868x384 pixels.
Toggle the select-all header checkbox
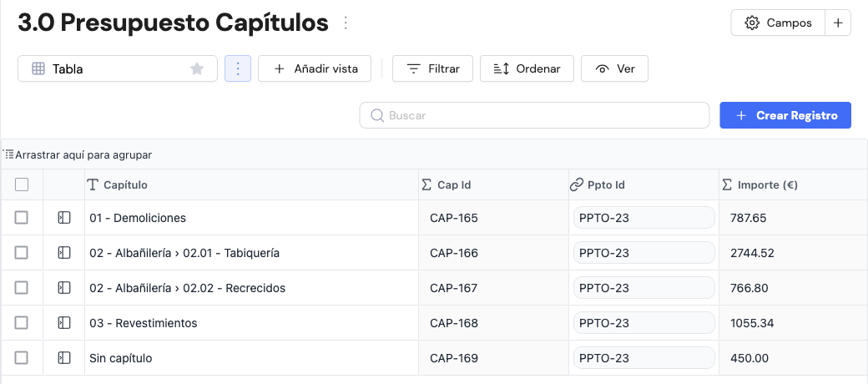click(22, 184)
